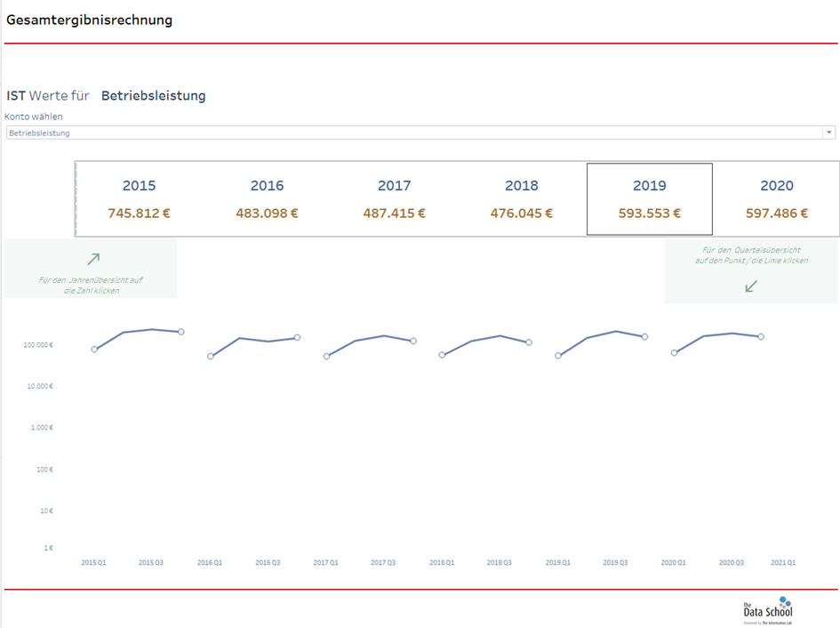840x628 pixels.
Task: Click the 2019 Q1 data point on line
Action: (x=558, y=356)
